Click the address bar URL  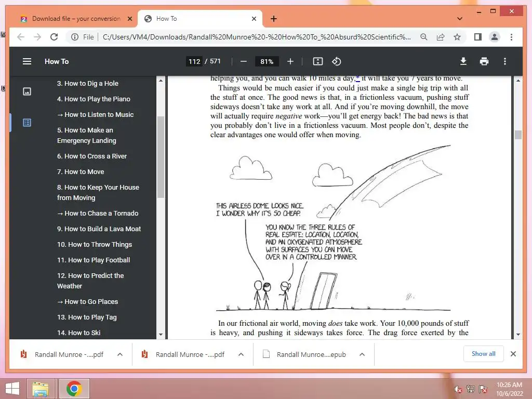click(257, 37)
